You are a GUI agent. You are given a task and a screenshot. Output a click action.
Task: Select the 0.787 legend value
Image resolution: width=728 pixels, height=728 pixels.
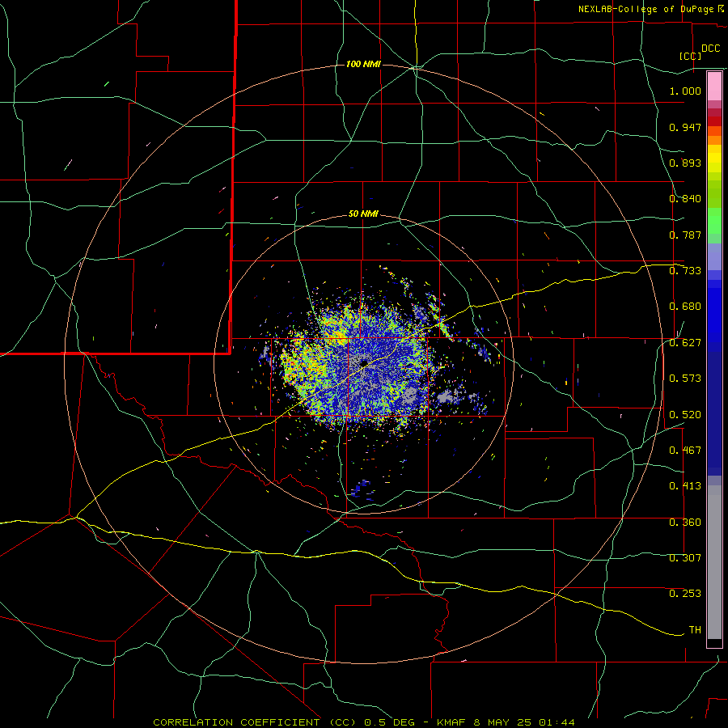685,235
